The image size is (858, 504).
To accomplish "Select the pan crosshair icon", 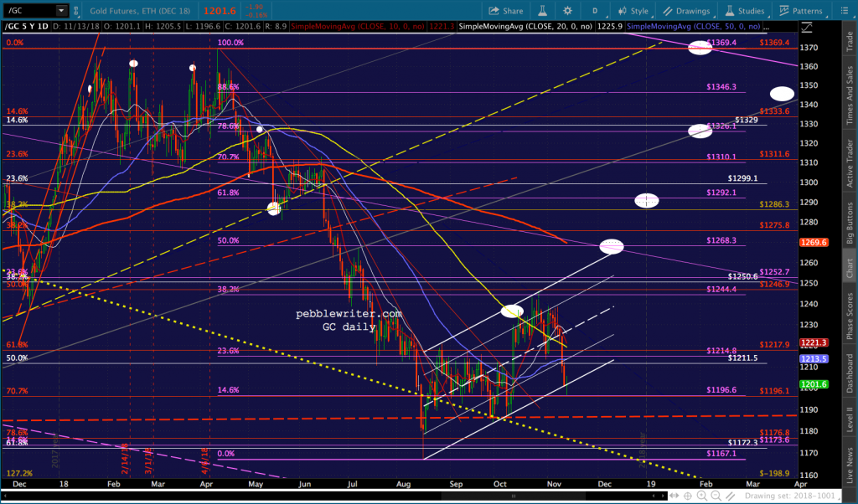I will (x=688, y=496).
